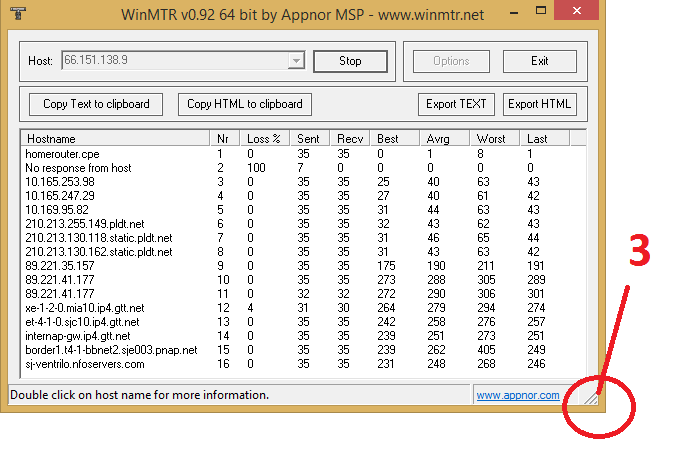Click the Hostname column header
This screenshot has height=450, width=677.
[x=115, y=139]
